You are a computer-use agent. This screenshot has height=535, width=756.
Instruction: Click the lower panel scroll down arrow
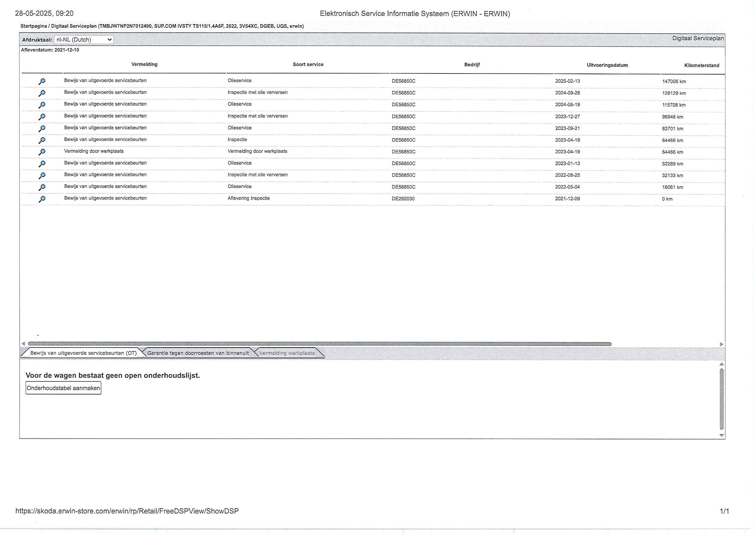pyautogui.click(x=722, y=435)
